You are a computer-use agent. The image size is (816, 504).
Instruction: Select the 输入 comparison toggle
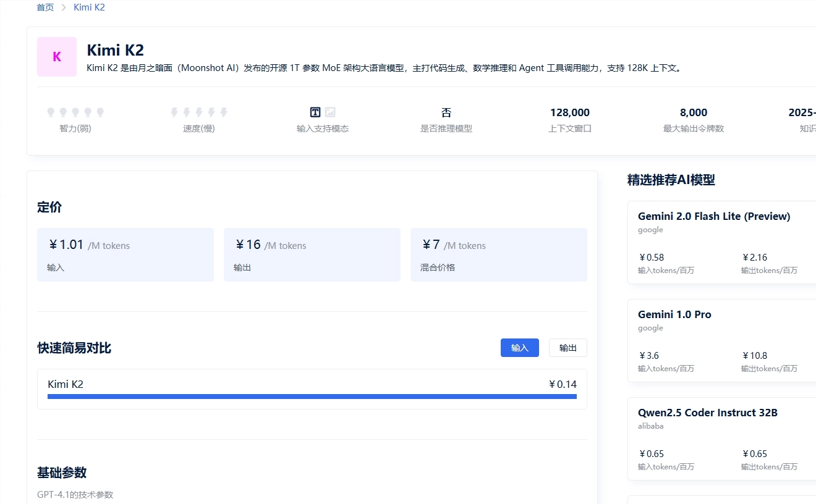(520, 348)
